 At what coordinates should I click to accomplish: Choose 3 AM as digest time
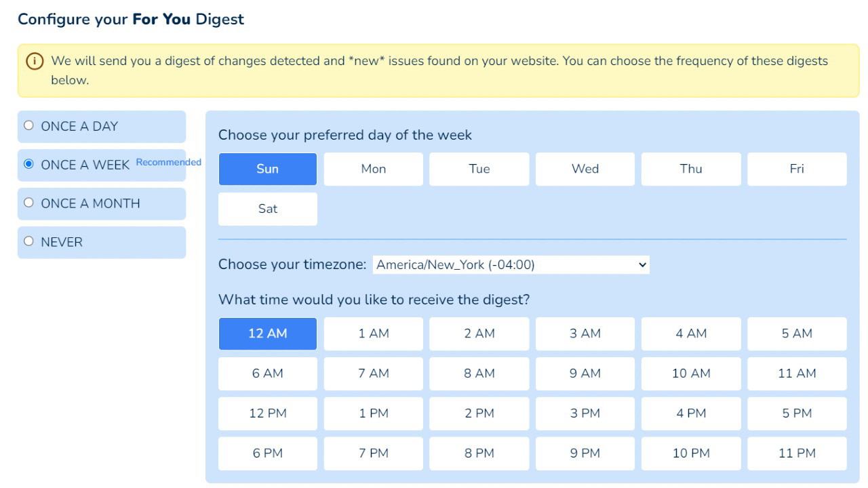pyautogui.click(x=585, y=333)
